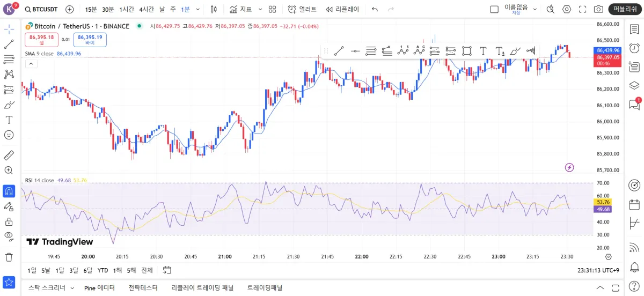Click the trash remove drawings icon
This screenshot has width=644, height=296.
pyautogui.click(x=9, y=257)
